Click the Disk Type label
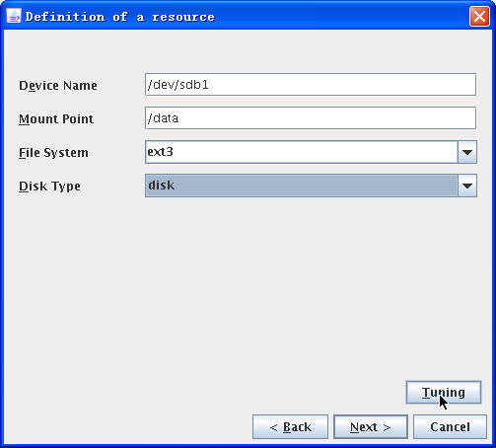The width and height of the screenshot is (496, 448). click(x=49, y=187)
